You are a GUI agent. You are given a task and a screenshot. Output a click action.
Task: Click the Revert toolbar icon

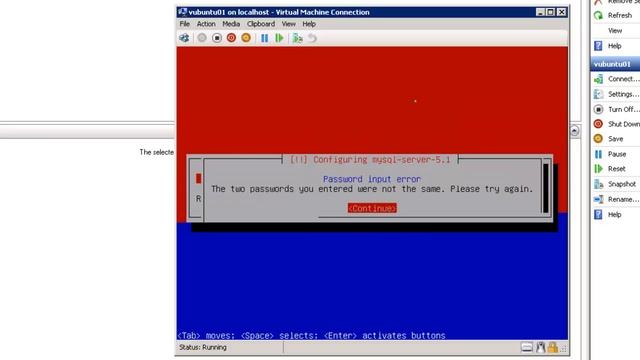pos(312,38)
